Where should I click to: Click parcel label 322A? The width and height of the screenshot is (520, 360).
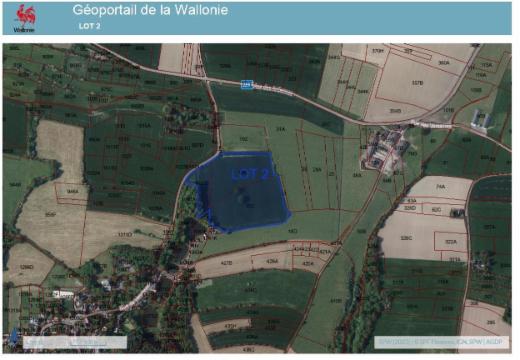pyautogui.click(x=451, y=242)
